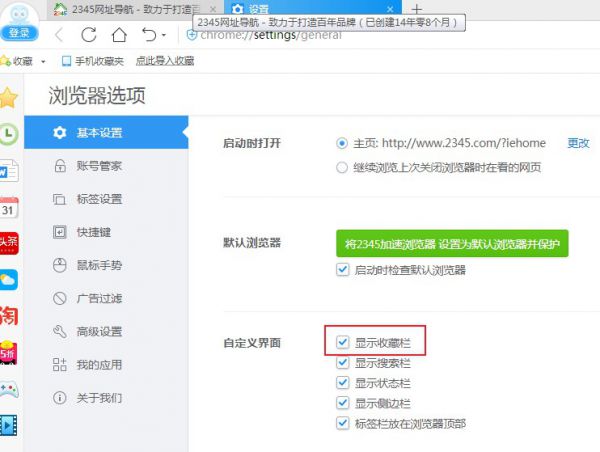600x452 pixels.
Task: Toggle 显示状态栏 checkbox
Action: [342, 383]
